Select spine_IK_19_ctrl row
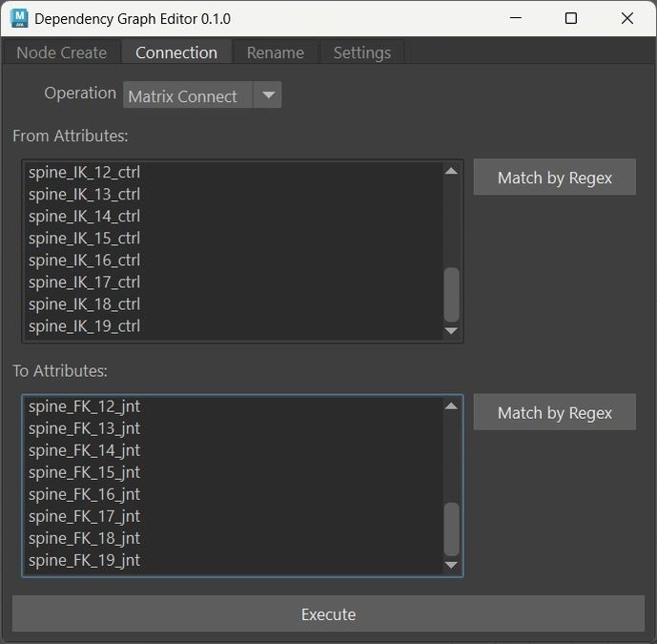The height and width of the screenshot is (644, 657). coord(234,326)
